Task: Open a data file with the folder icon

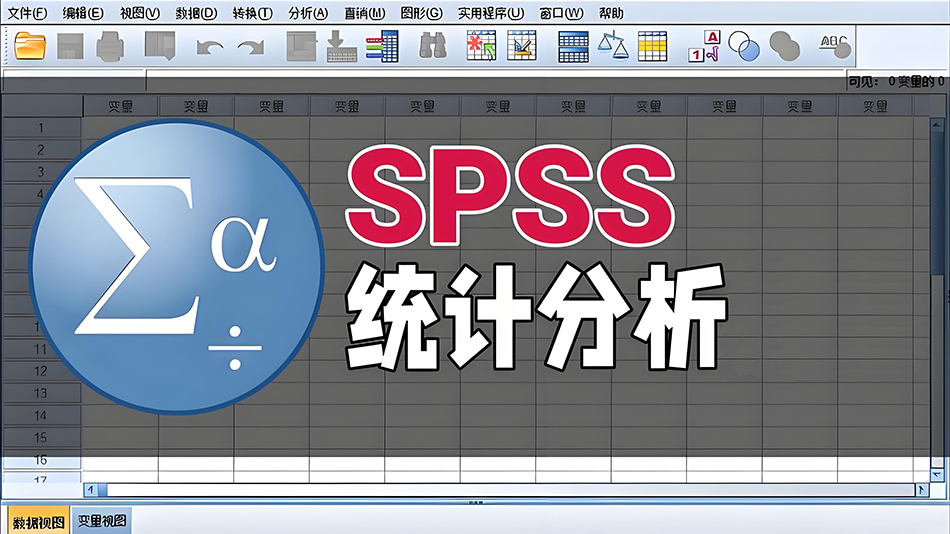Action: pos(30,46)
